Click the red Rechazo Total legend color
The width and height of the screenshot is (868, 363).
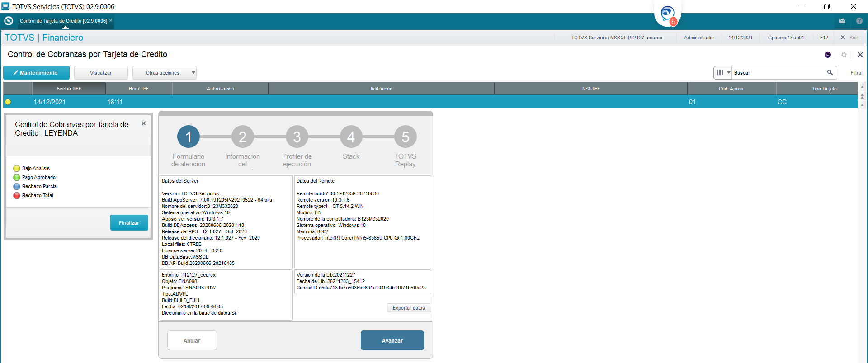17,195
